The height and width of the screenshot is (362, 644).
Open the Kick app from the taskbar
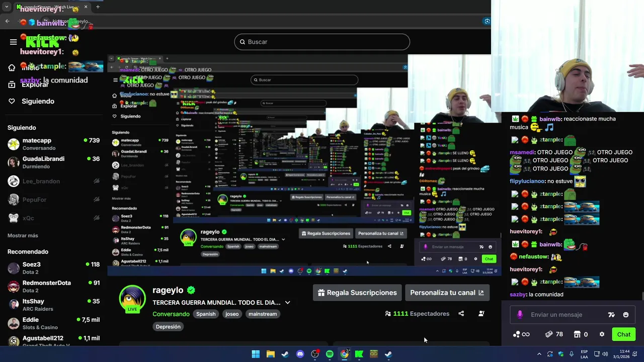pyautogui.click(x=359, y=354)
